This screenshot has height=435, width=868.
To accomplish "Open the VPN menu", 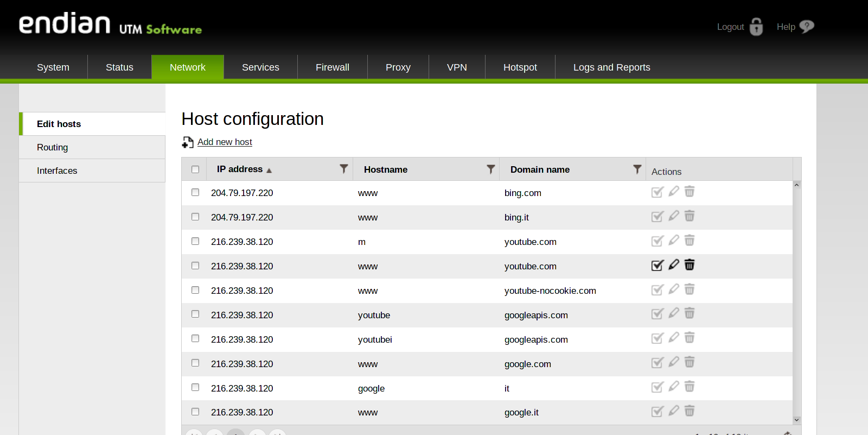I will 457,67.
